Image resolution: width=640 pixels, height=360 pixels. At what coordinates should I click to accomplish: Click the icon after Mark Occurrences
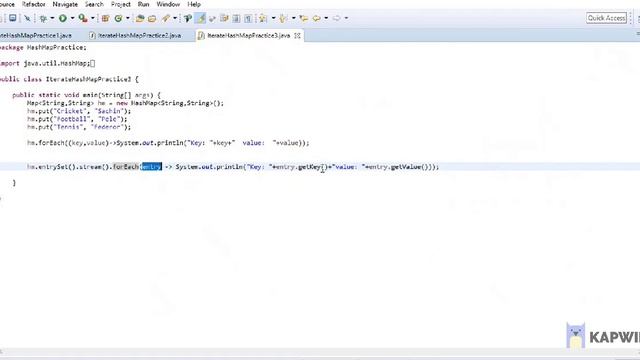click(212, 18)
